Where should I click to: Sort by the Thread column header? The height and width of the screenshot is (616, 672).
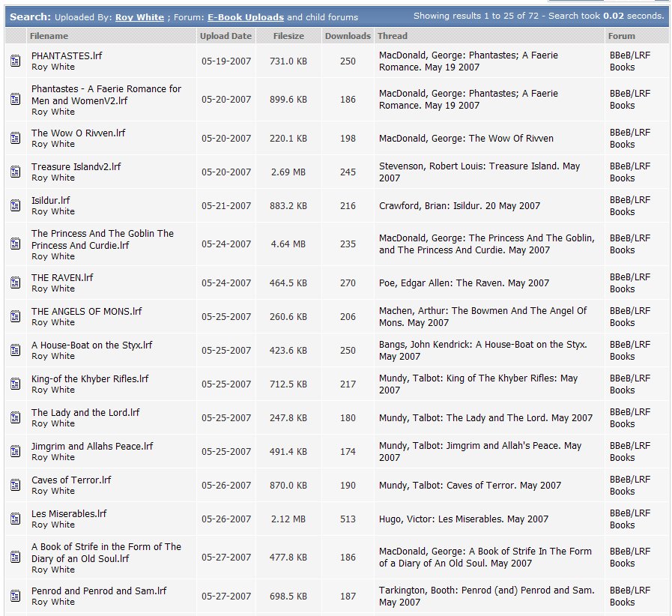[x=392, y=36]
